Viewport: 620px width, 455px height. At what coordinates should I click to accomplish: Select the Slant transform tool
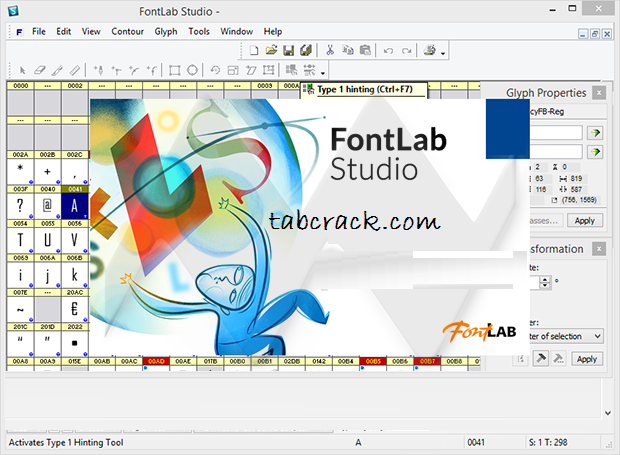coord(251,70)
